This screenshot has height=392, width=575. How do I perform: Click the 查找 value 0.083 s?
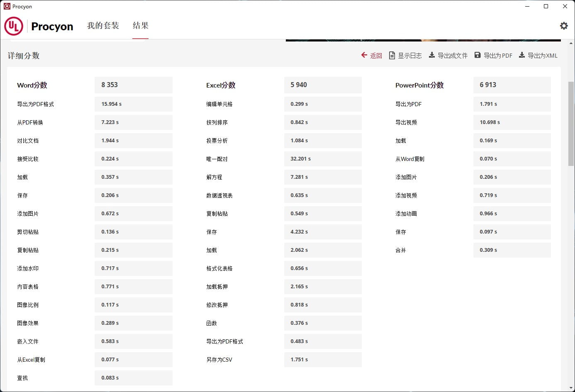pos(133,378)
